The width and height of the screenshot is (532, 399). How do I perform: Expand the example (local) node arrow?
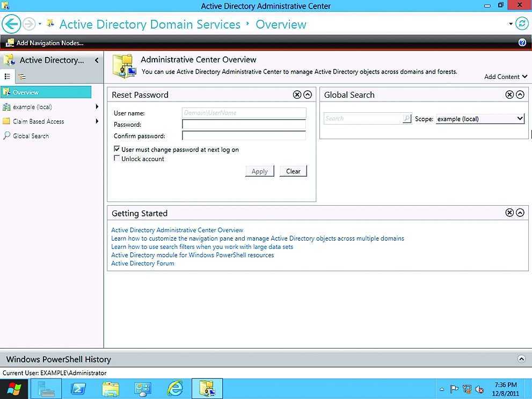97,107
